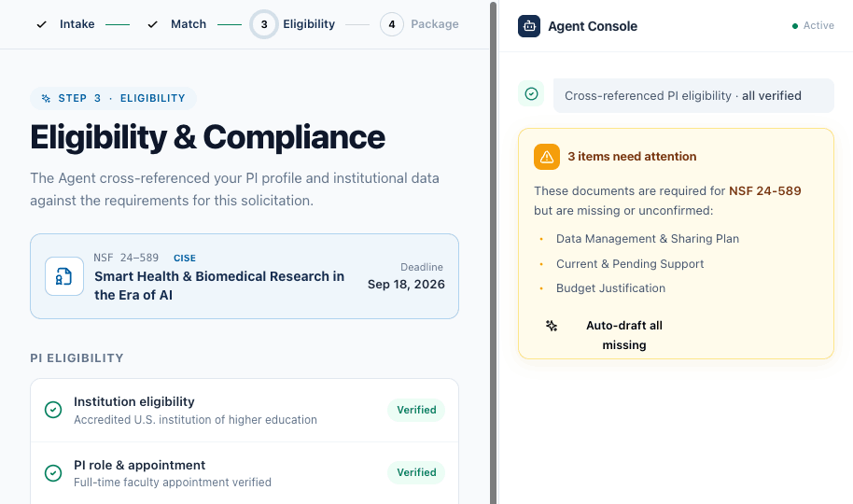Screen dimensions: 853x504
Task: Click Institution eligibility check icon
Action: pos(53,410)
